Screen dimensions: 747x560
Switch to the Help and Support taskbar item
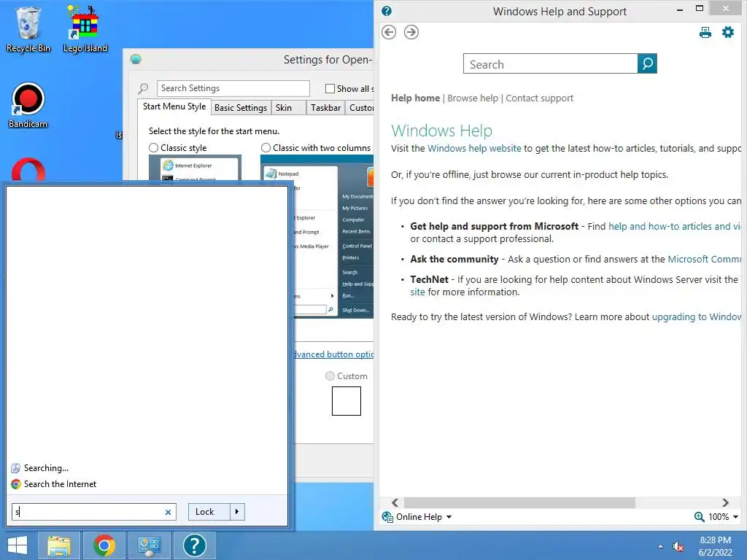[194, 545]
